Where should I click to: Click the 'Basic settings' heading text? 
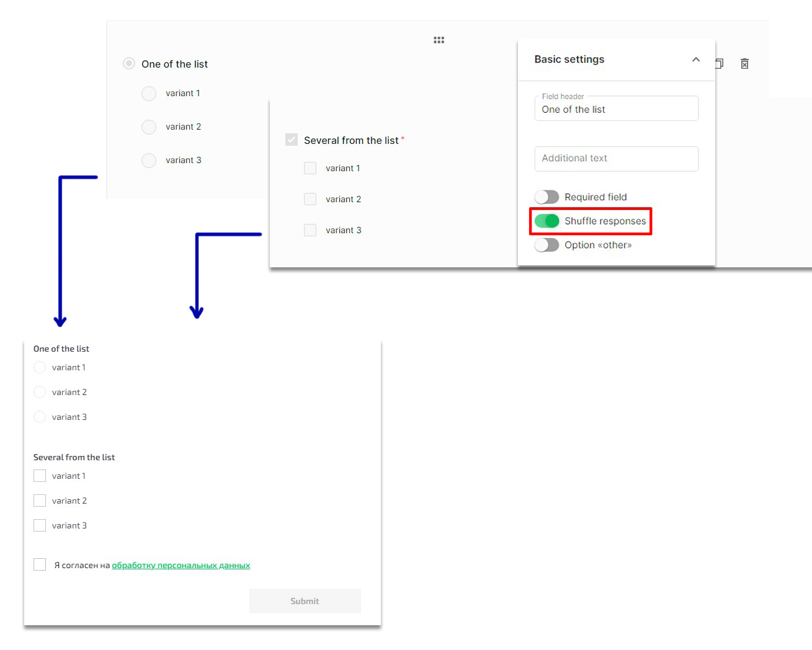point(569,60)
